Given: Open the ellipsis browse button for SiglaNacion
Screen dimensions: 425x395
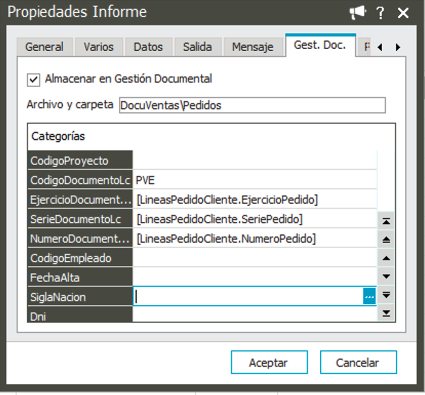Looking at the screenshot, I should click(x=369, y=296).
